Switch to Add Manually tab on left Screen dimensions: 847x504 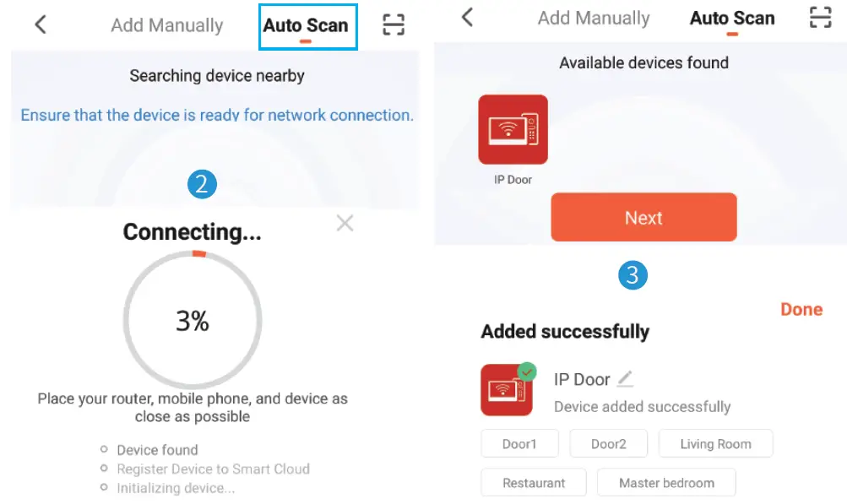pos(167,24)
